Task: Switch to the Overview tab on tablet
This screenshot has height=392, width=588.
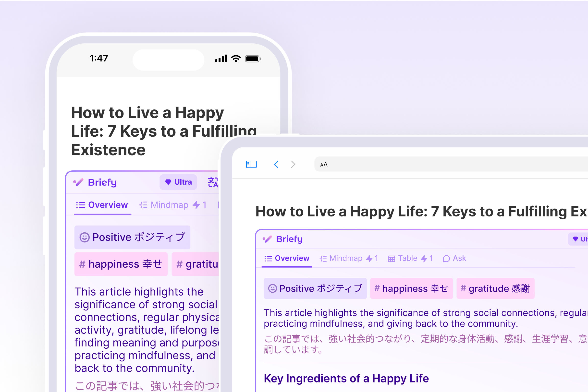Action: click(287, 258)
